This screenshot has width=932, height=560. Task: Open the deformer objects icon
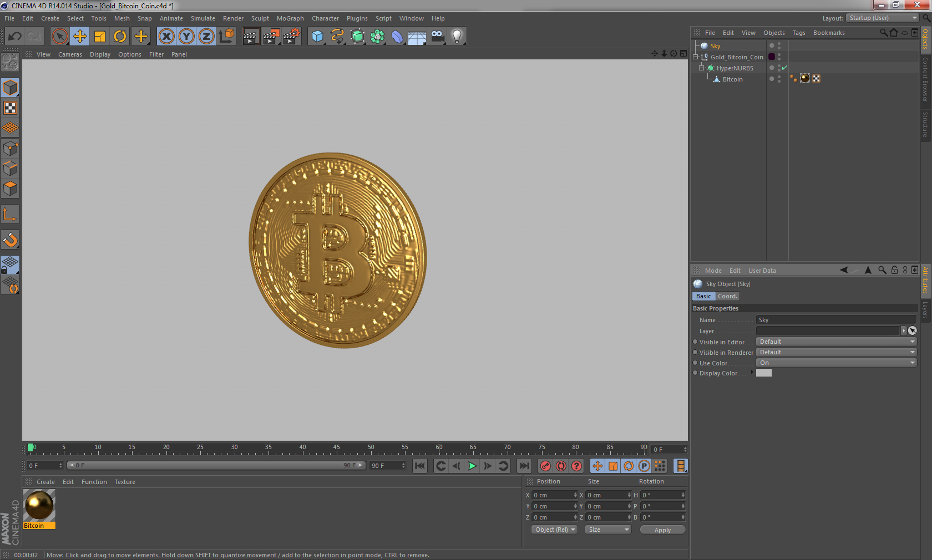pyautogui.click(x=397, y=37)
